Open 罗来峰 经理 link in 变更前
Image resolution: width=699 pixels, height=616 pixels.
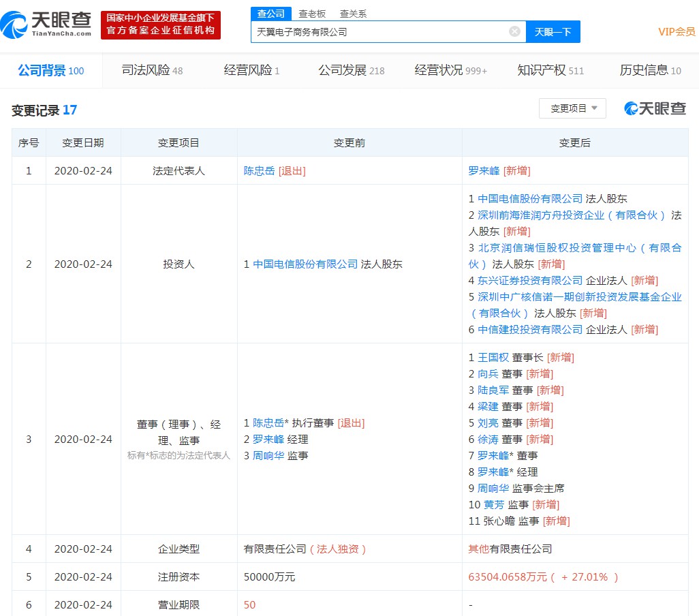(268, 440)
